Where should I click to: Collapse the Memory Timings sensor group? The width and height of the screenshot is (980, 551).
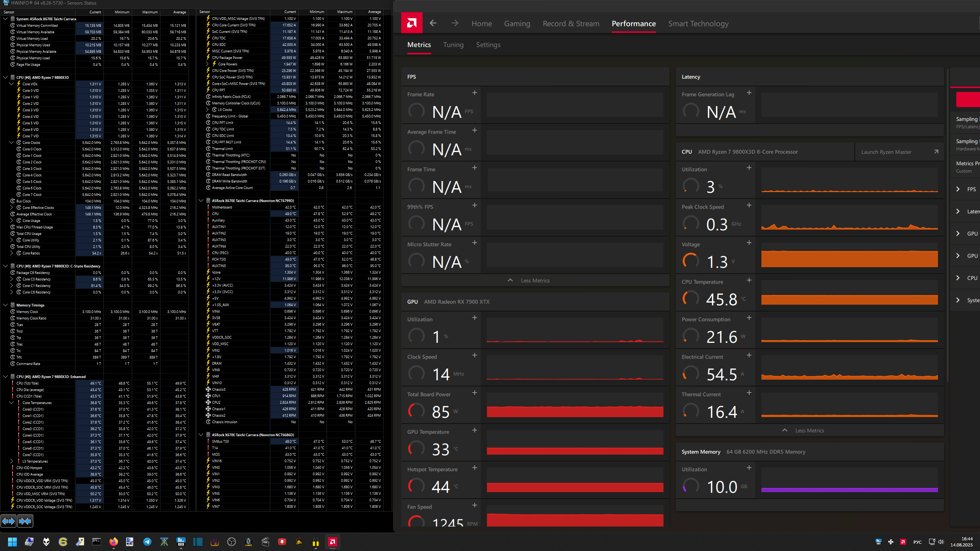pyautogui.click(x=5, y=305)
